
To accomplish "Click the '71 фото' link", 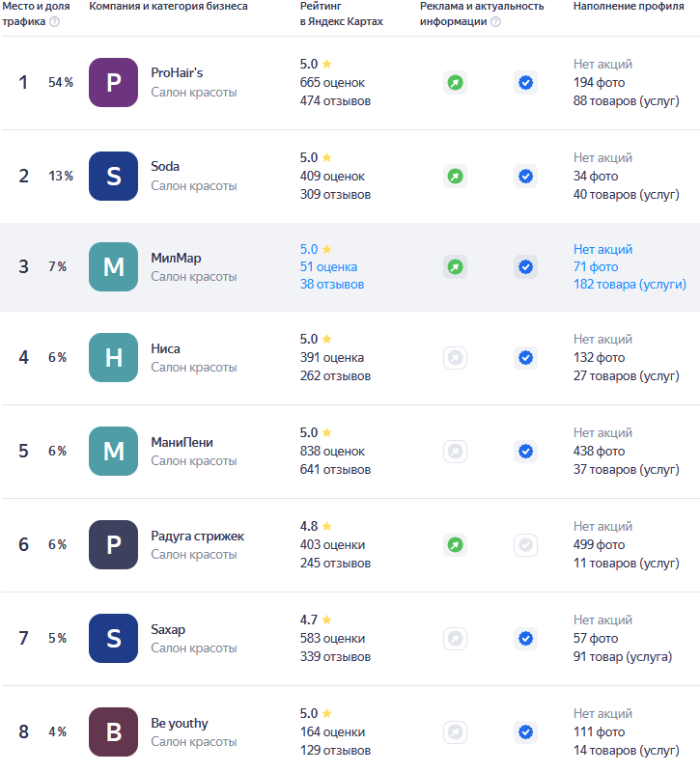I will 596,267.
